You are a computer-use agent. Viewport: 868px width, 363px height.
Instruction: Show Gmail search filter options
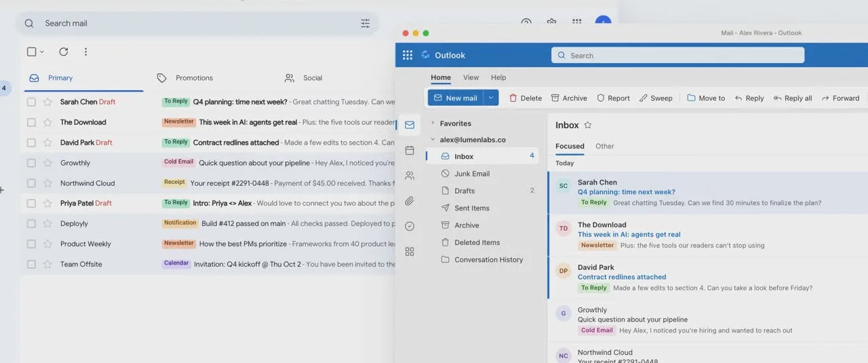point(366,23)
